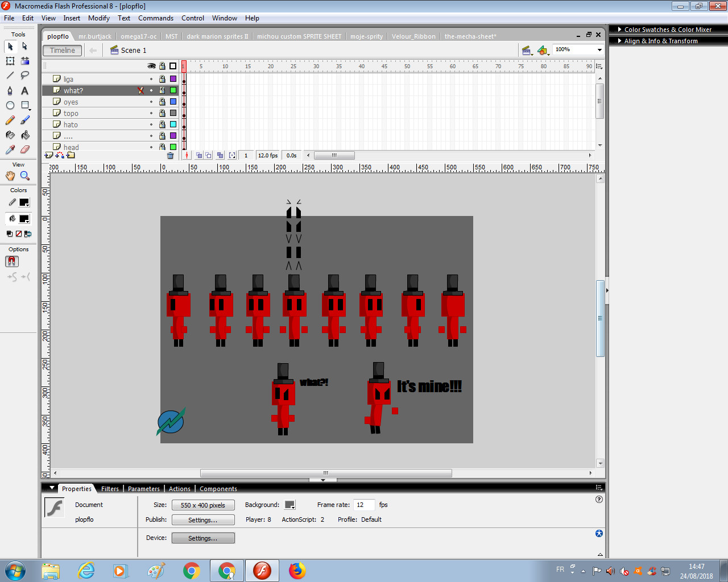Screen dimensions: 728x582
Task: Toggle visibility dot of hato layer
Action: [151, 124]
